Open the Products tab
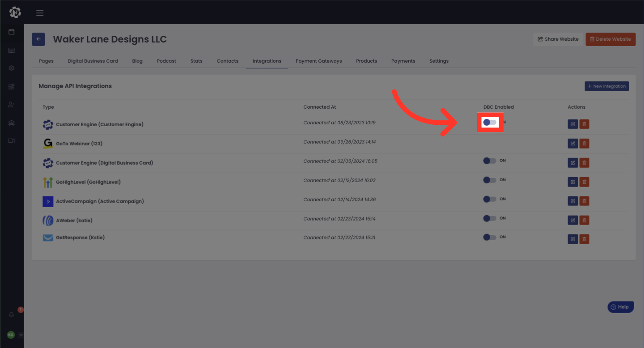The height and width of the screenshot is (348, 644). click(x=367, y=61)
